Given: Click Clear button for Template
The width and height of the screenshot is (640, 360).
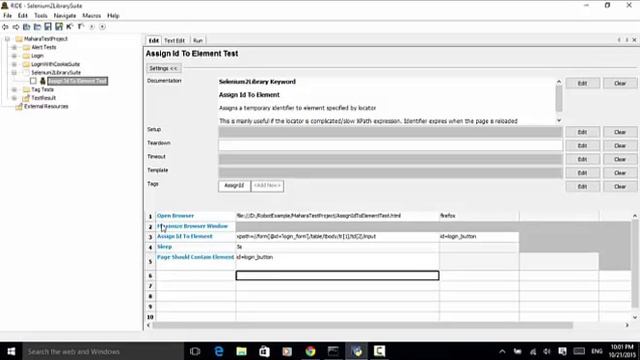Looking at the screenshot, I should (620, 173).
